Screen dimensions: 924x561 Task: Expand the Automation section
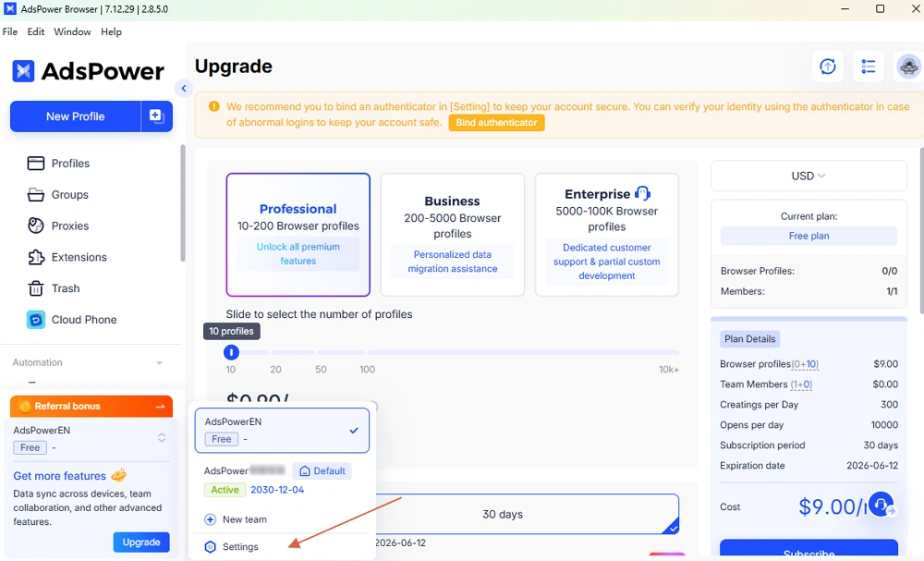pyautogui.click(x=89, y=362)
